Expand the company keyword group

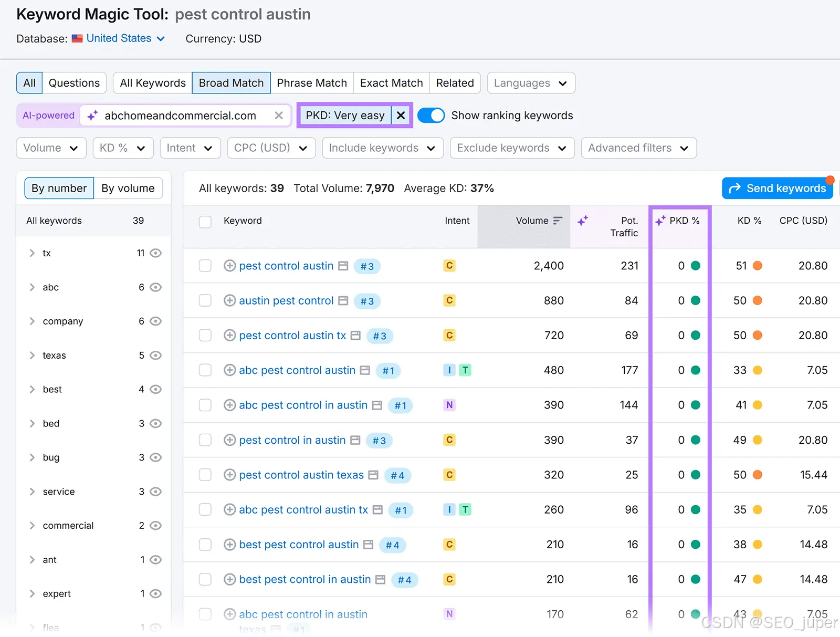[x=32, y=321]
